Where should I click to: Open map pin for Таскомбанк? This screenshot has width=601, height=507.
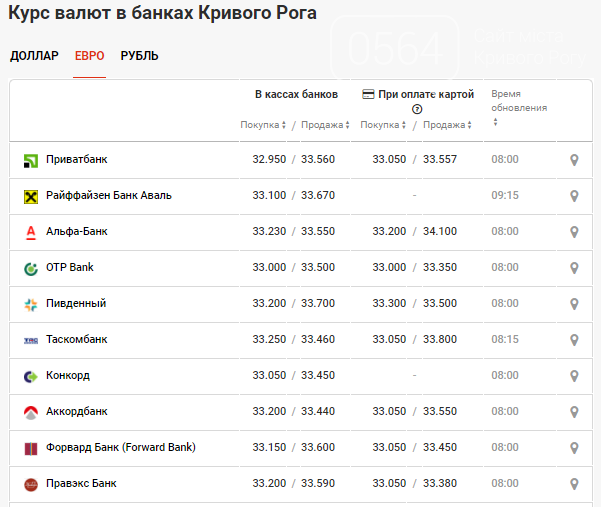point(574,340)
